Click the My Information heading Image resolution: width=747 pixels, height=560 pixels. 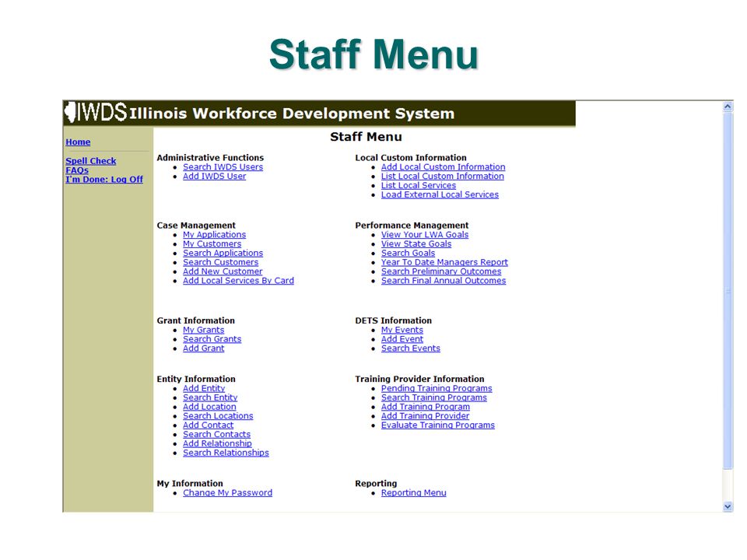tap(190, 483)
